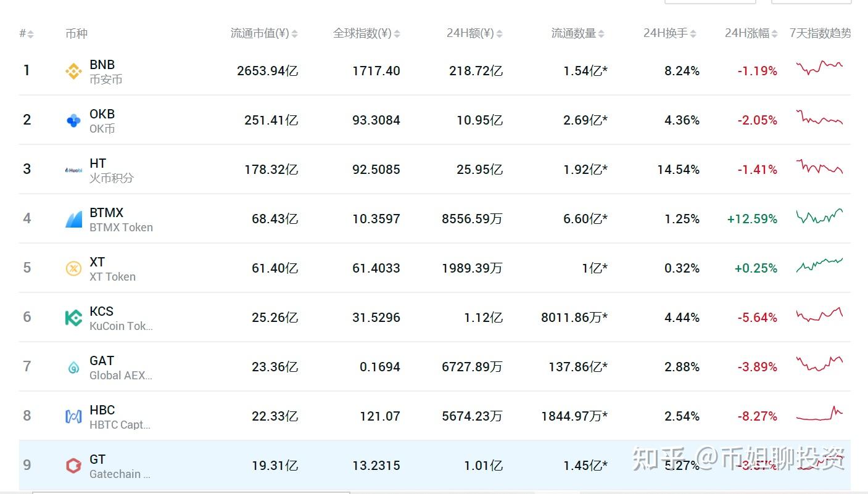Open the BNB 币安币 link

[105, 72]
